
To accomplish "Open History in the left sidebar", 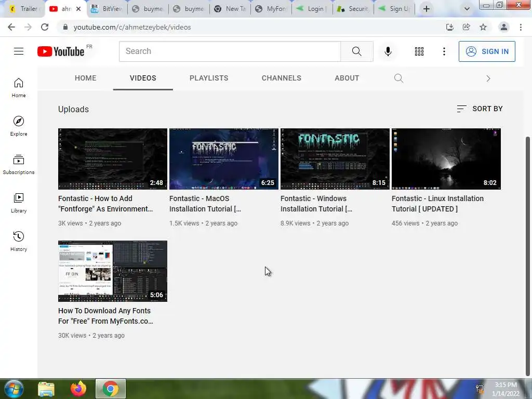I will click(19, 241).
